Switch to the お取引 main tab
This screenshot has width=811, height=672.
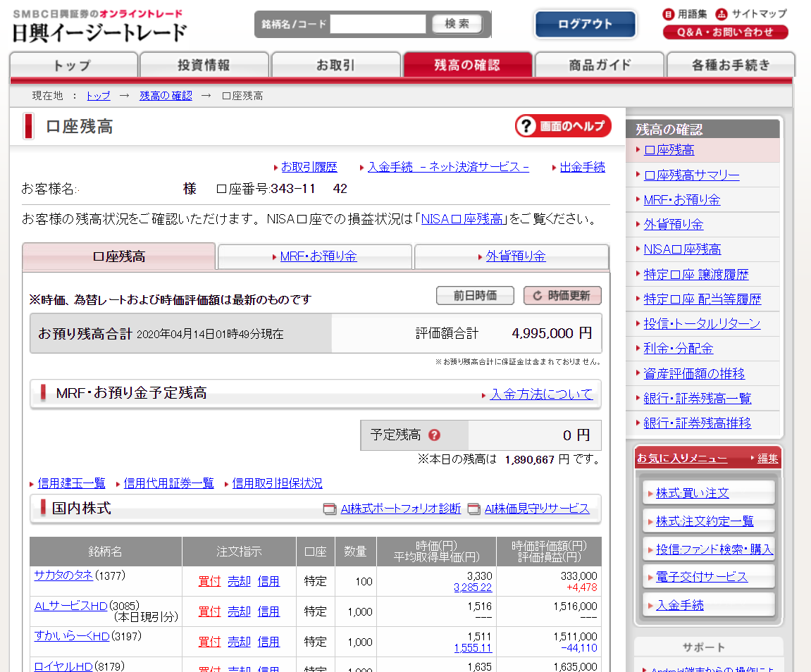(x=336, y=66)
